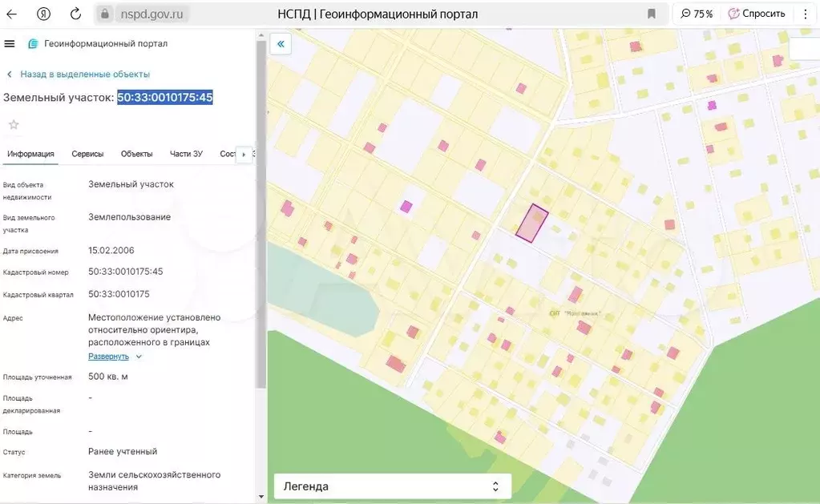Screen dimensions: 820x504
Task: Click the status value Ранее учтенный
Action: [123, 451]
